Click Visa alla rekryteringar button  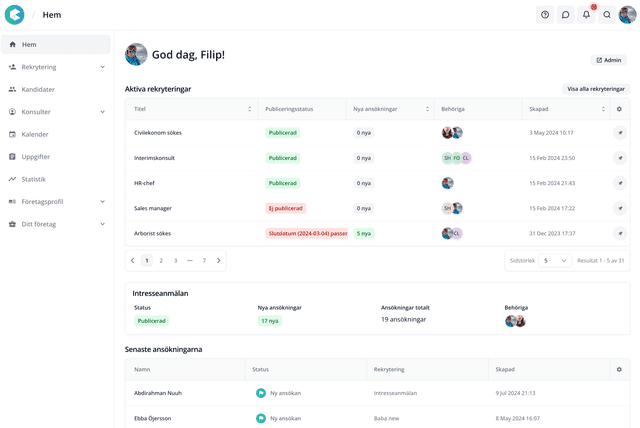(x=595, y=89)
